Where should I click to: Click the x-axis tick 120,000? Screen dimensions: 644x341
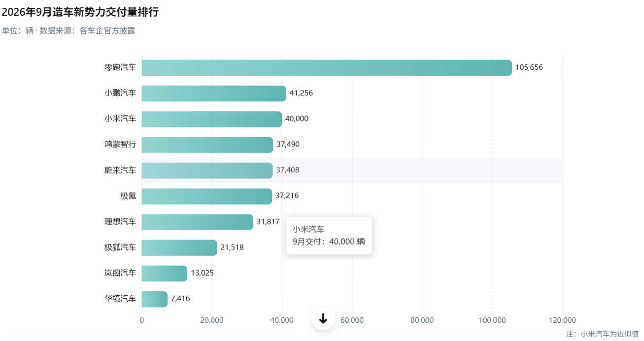pyautogui.click(x=563, y=320)
